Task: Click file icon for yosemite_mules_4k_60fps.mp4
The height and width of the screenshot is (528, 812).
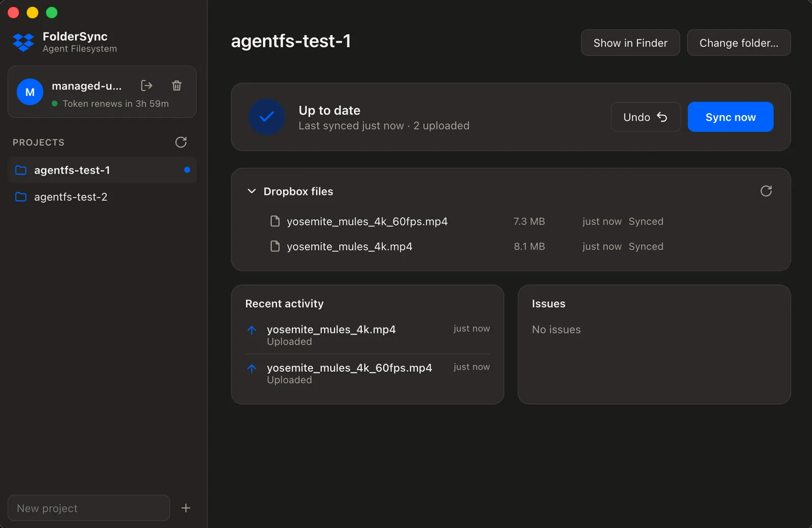Action: click(275, 221)
